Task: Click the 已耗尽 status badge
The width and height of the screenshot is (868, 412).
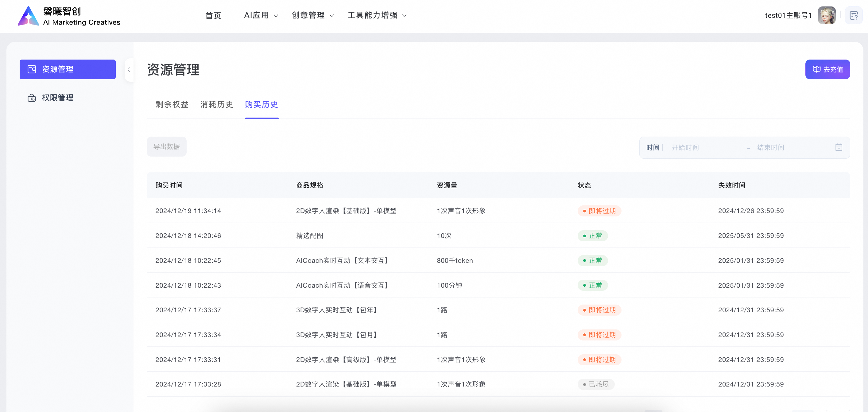Action: click(x=596, y=384)
